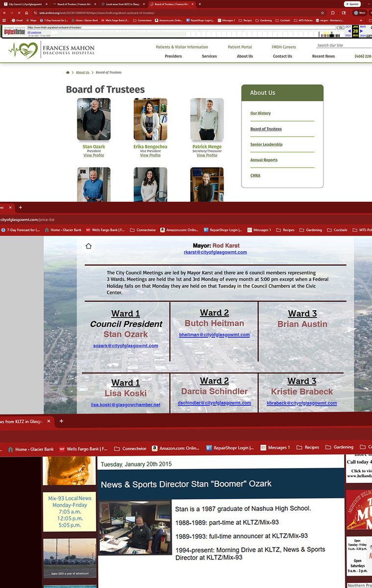Open Wells Fargo Bank bookmark in City of Glasgow window
The width and height of the screenshot is (372, 588).
point(106,230)
